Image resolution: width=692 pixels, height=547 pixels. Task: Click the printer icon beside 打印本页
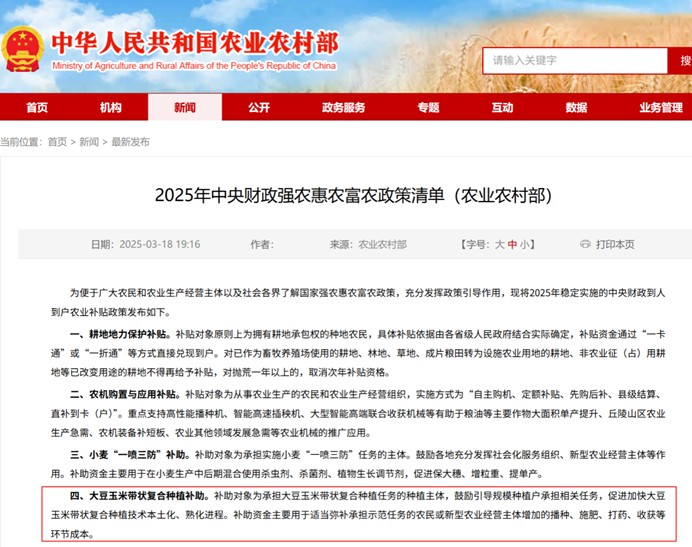click(582, 244)
